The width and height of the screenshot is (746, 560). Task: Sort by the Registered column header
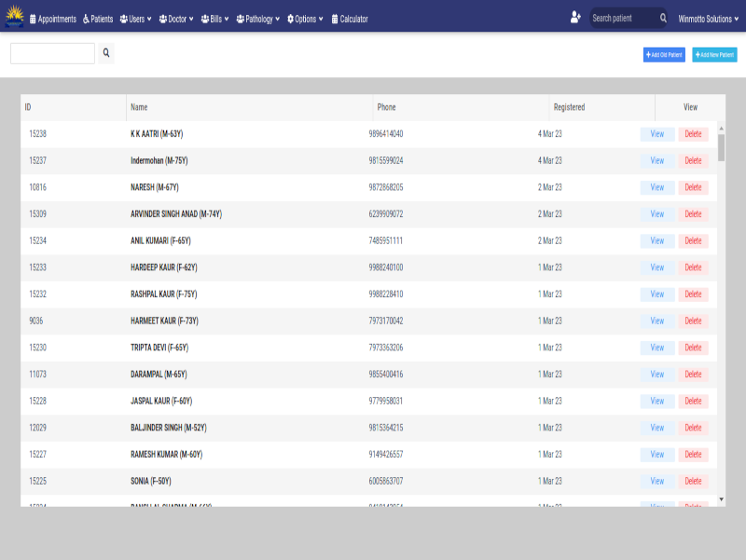[x=569, y=107]
